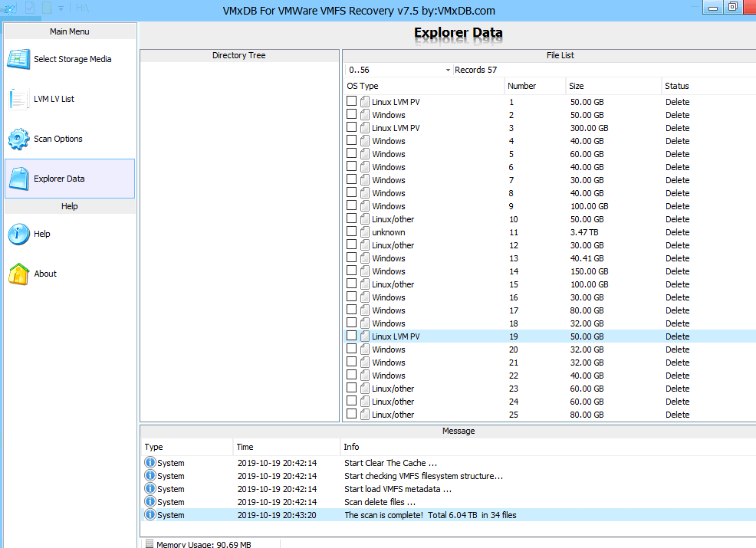Click info icon on 'Start checking VMFS filesystem' message
This screenshot has width=756, height=548.
(x=150, y=476)
